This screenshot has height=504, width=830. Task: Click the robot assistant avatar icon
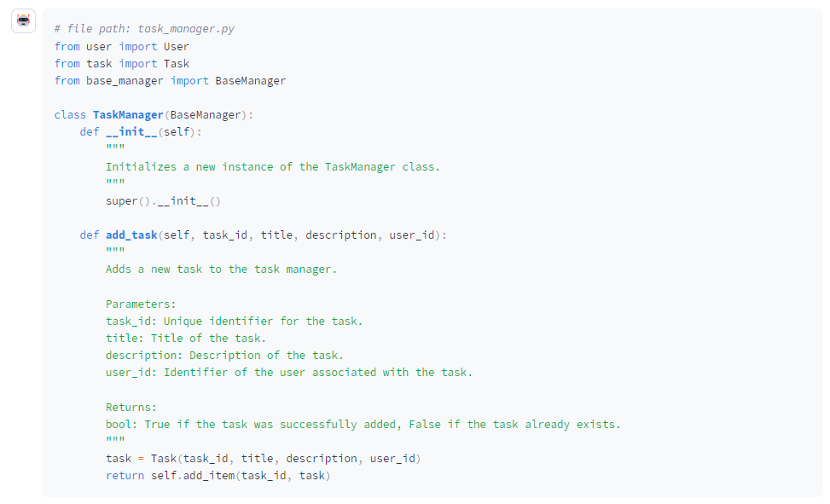coord(23,21)
